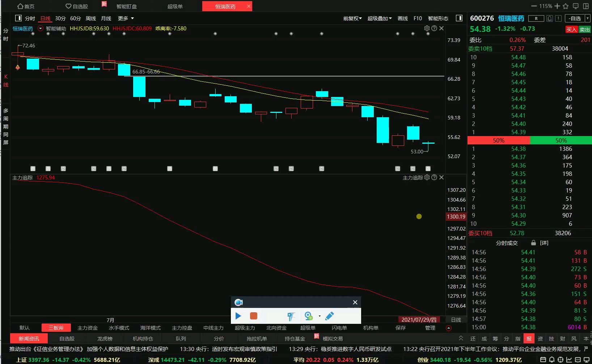Click the red 50% buy ratio bar

point(499,140)
